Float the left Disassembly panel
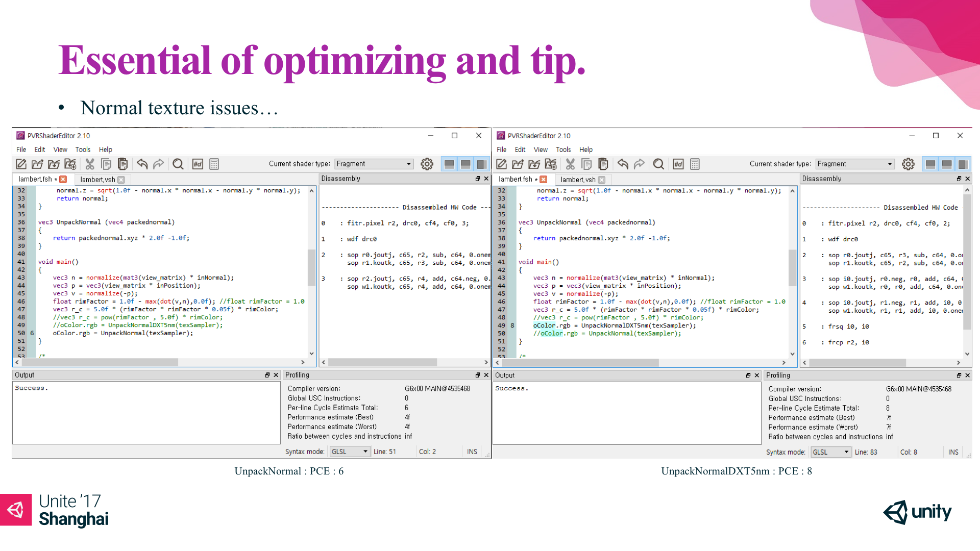980x551 pixels. 478,179
